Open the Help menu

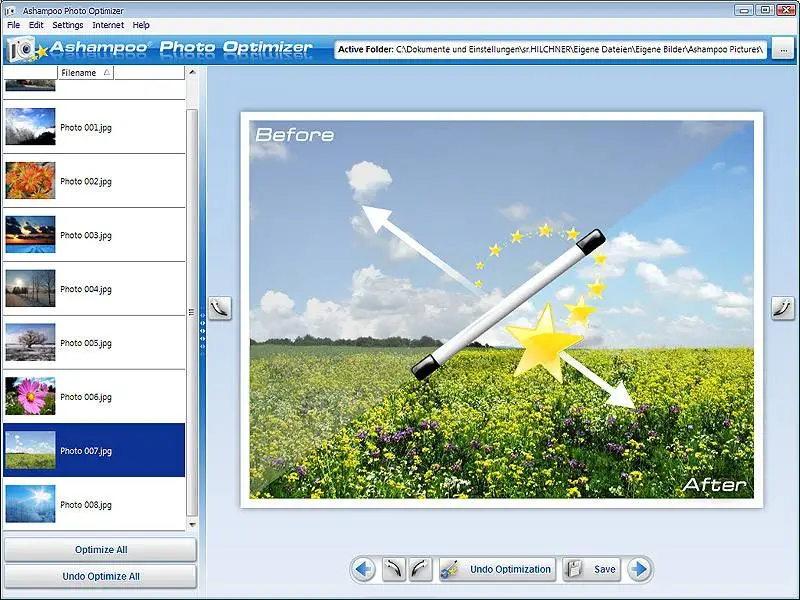tap(141, 25)
